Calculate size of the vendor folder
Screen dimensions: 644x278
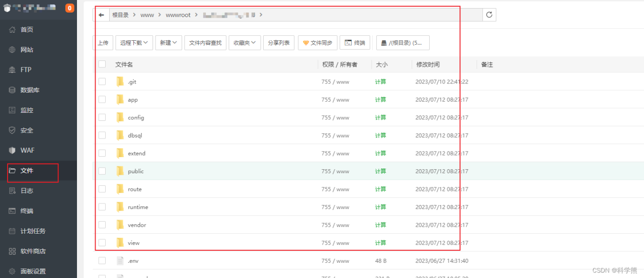point(380,225)
